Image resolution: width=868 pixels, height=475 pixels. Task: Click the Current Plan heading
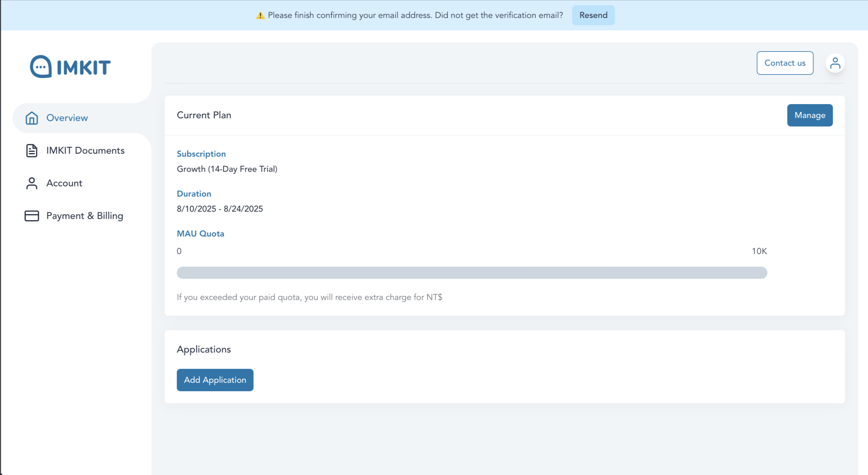204,115
